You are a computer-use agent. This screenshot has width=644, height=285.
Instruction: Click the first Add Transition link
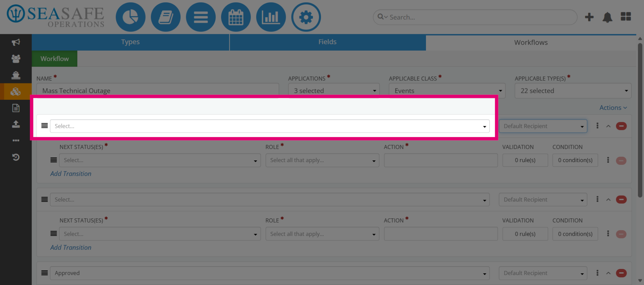pos(71,174)
